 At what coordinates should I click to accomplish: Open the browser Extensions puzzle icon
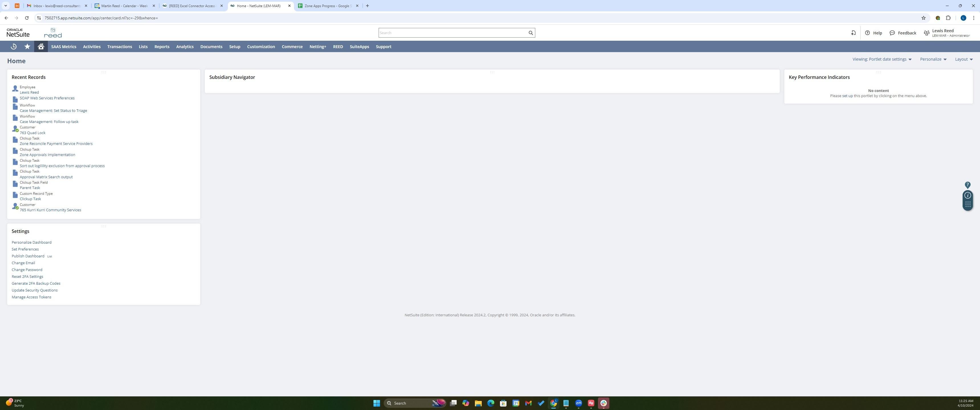point(948,18)
